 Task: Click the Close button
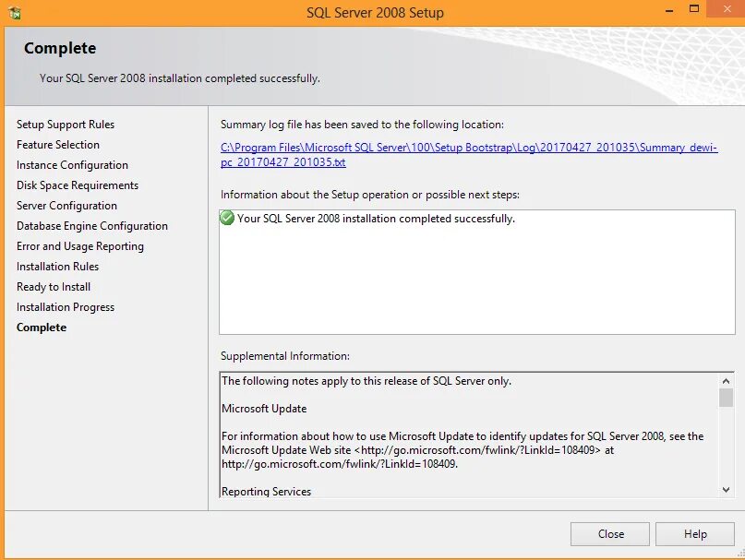[x=610, y=534]
